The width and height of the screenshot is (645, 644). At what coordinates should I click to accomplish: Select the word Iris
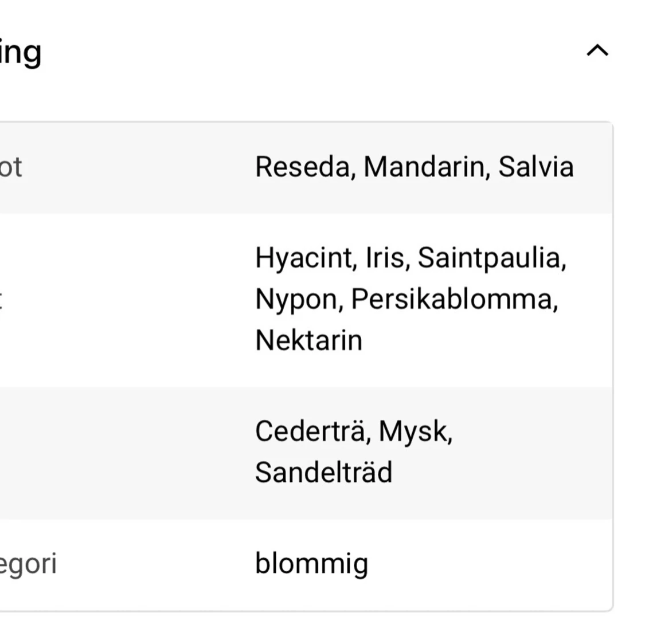pos(387,258)
